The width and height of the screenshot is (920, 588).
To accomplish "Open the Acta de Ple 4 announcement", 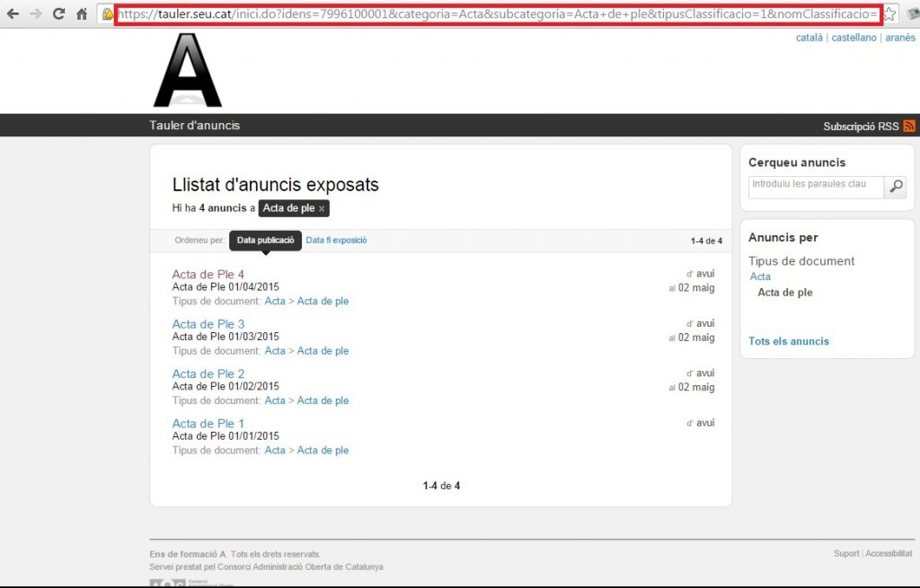I will 208,275.
